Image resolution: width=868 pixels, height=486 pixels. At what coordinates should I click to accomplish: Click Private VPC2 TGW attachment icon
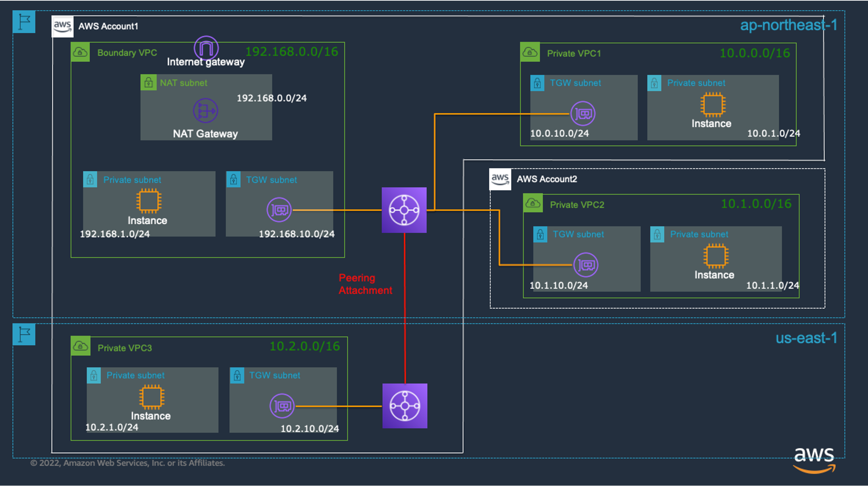pyautogui.click(x=586, y=265)
